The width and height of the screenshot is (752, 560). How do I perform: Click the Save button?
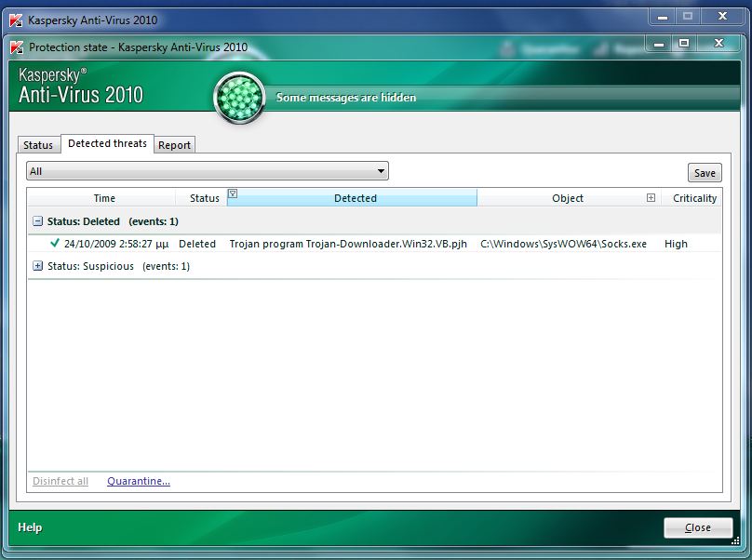pyautogui.click(x=705, y=173)
